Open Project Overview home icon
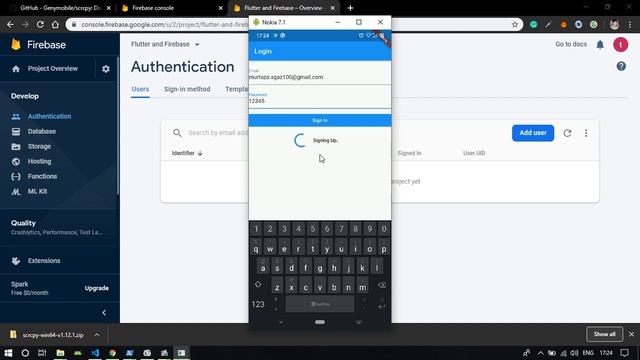 [16, 69]
